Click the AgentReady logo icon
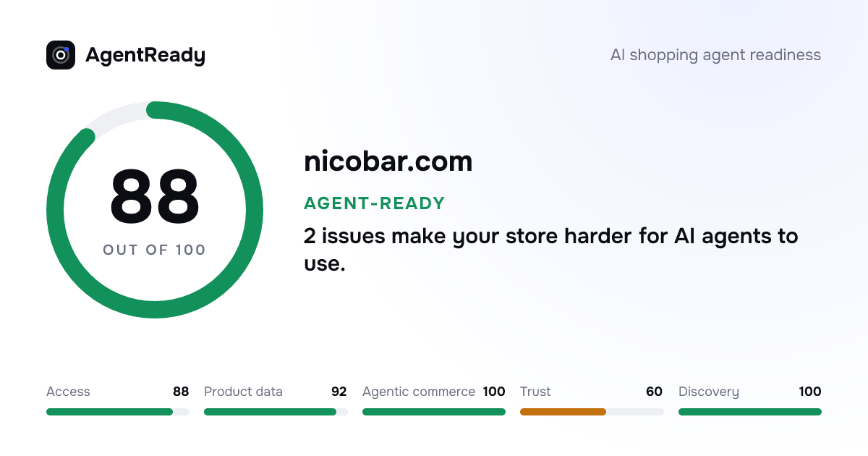868x456 pixels. tap(61, 55)
